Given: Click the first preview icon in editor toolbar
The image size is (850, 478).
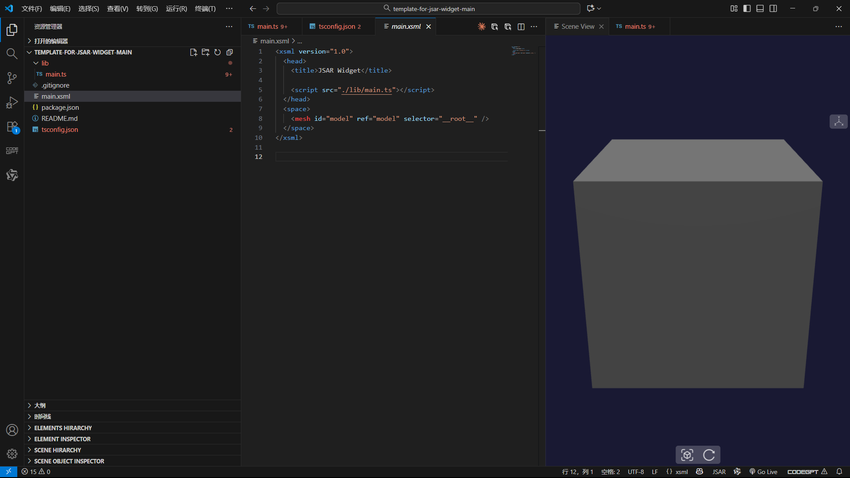Looking at the screenshot, I should (x=494, y=26).
